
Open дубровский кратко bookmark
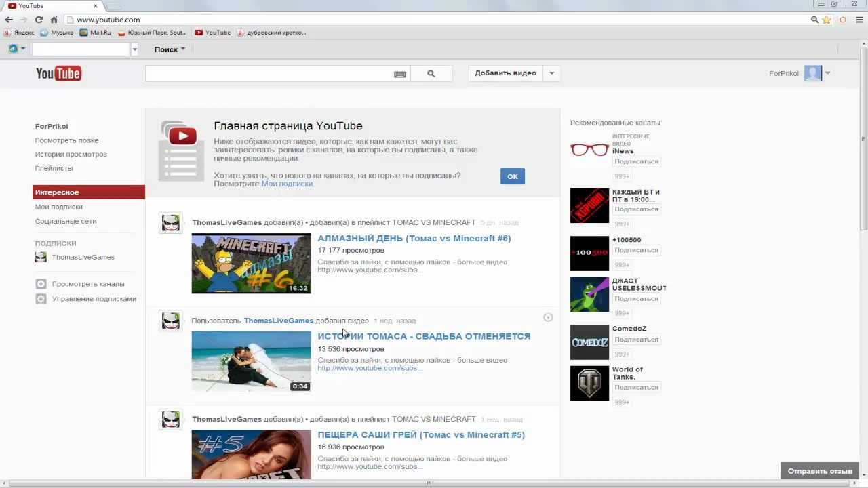pyautogui.click(x=271, y=33)
